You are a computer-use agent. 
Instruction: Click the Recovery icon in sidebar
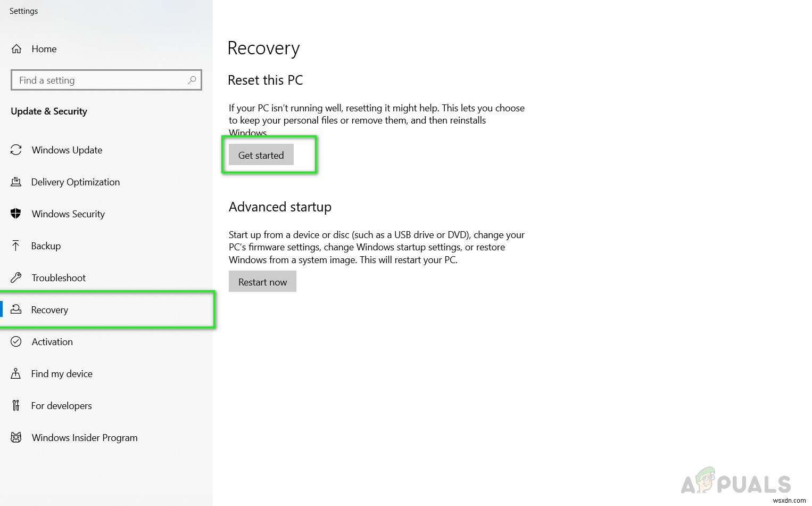point(16,309)
